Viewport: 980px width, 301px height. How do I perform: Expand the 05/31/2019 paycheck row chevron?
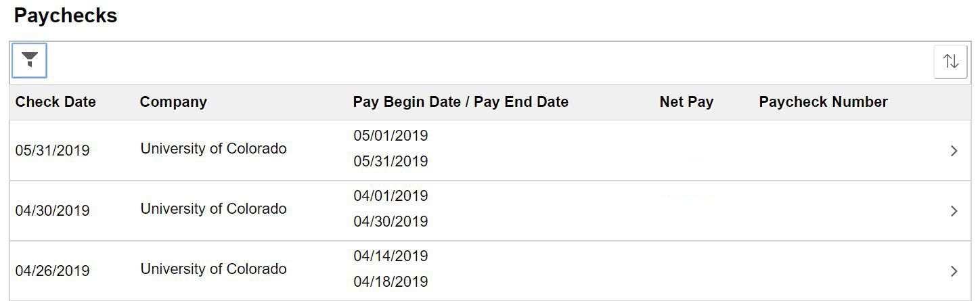(954, 151)
